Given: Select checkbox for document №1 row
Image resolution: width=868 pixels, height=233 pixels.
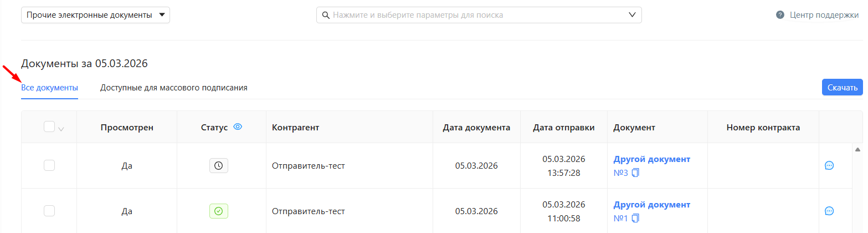Looking at the screenshot, I should [49, 211].
